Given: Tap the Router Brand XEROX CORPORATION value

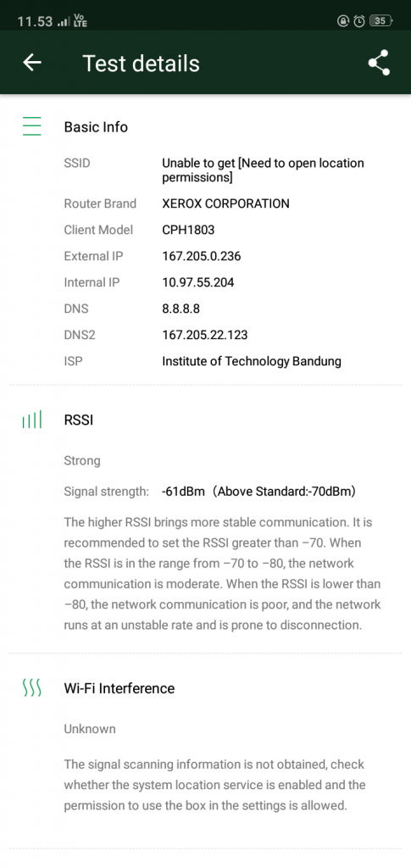Looking at the screenshot, I should click(225, 203).
